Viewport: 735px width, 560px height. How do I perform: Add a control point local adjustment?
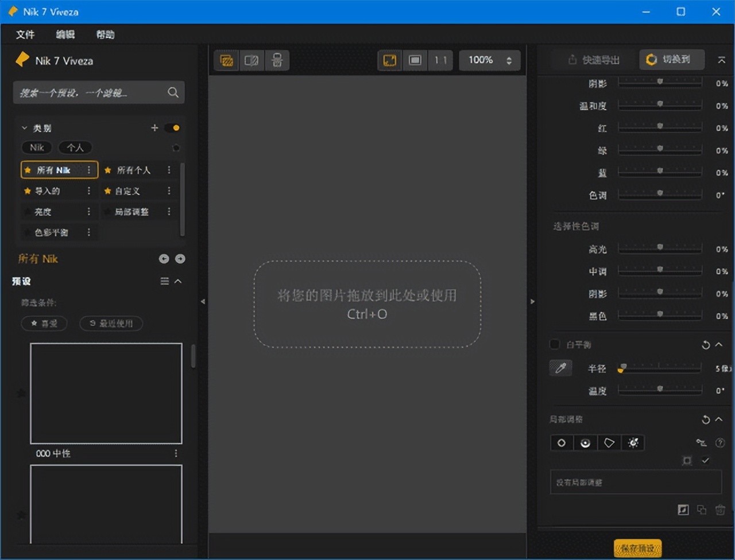click(x=562, y=443)
